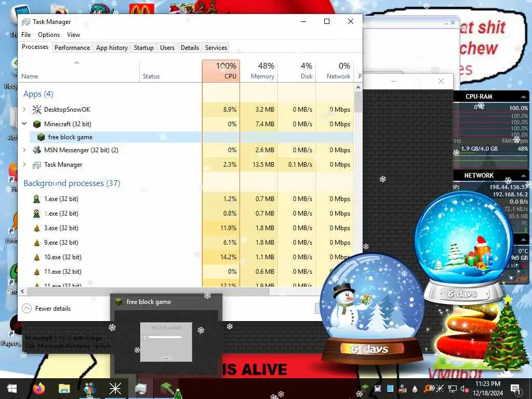Open the Windows Start menu

[x=12, y=389]
